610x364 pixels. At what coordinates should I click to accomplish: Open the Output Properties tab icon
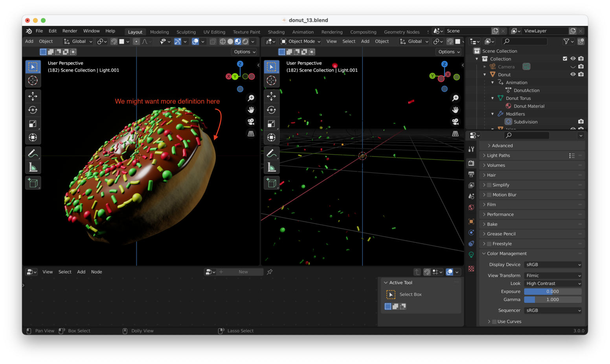click(471, 174)
